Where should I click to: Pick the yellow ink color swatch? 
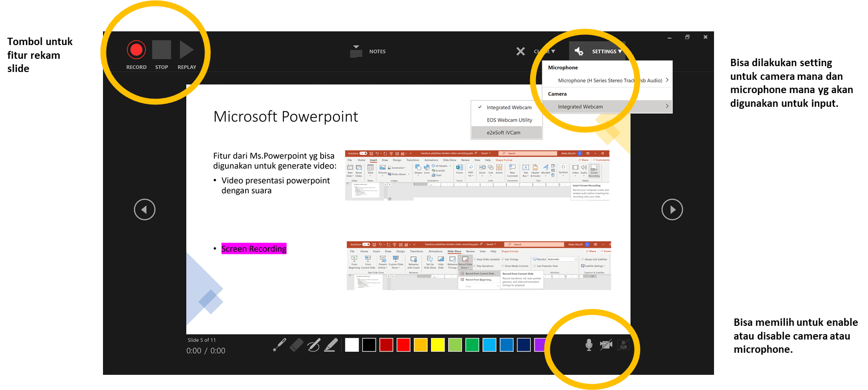tap(438, 345)
